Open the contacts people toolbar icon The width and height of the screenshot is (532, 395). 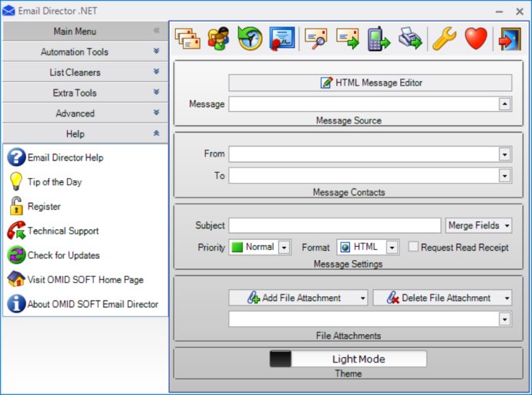[x=218, y=39]
